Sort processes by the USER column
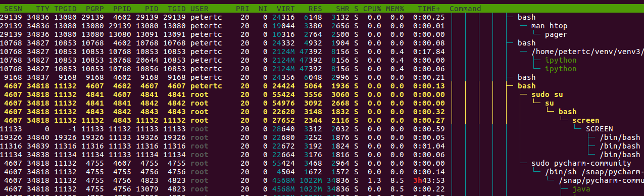644x196 pixels. (200, 9)
